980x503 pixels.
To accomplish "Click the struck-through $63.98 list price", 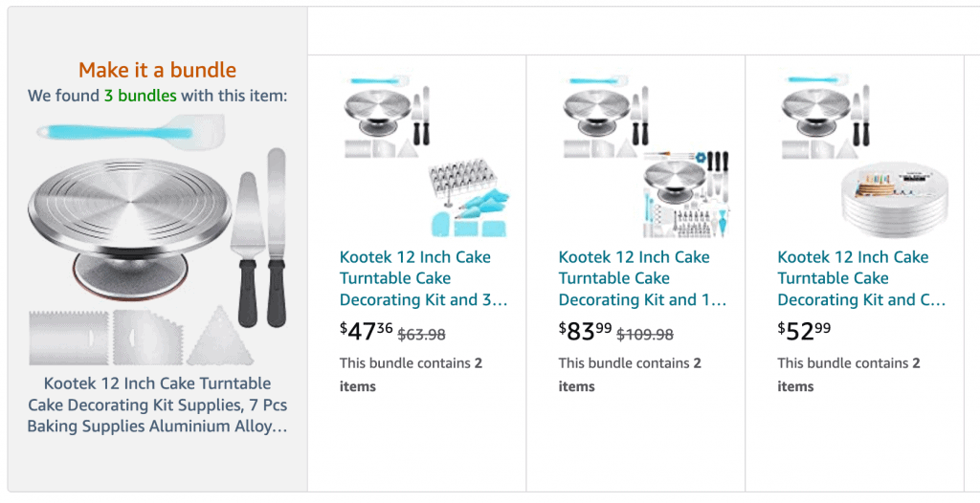I will tap(421, 335).
